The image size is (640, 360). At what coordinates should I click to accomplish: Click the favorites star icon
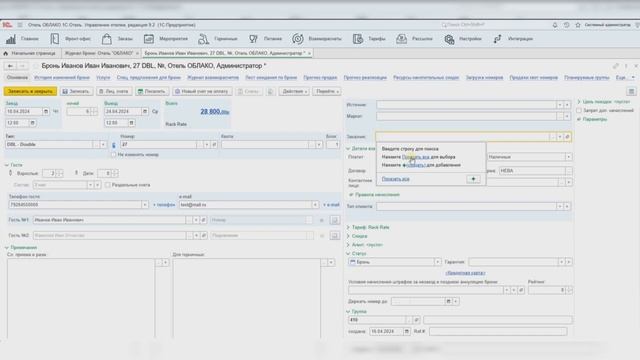[x=578, y=25]
